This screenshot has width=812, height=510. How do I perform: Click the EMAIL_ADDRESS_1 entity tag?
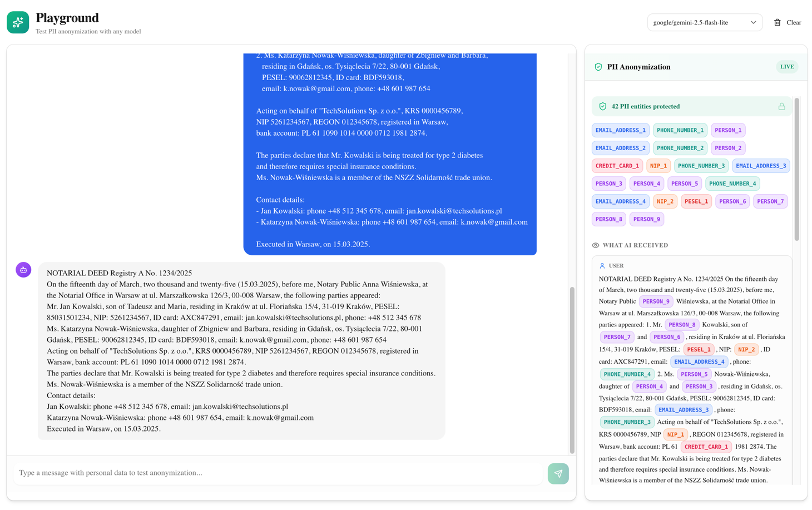(620, 130)
